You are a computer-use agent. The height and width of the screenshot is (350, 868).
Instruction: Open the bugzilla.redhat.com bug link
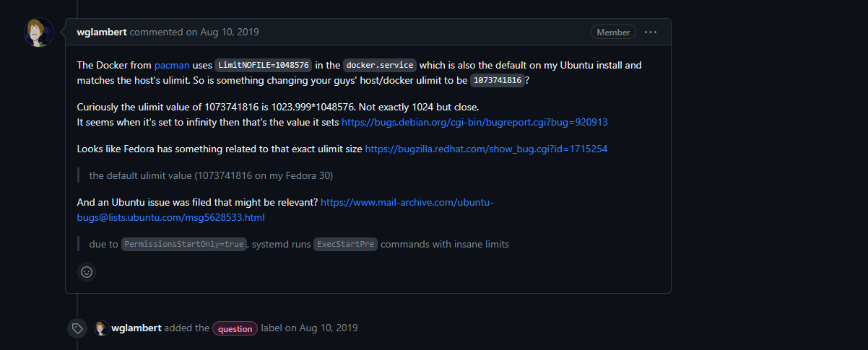pos(486,149)
